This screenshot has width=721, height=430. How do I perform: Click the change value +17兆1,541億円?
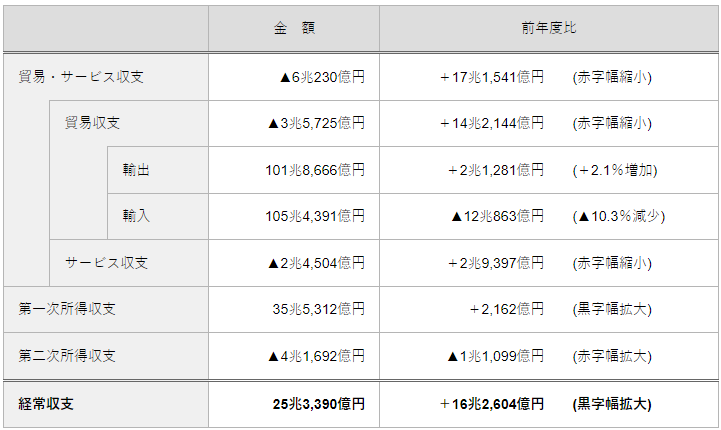(492, 77)
